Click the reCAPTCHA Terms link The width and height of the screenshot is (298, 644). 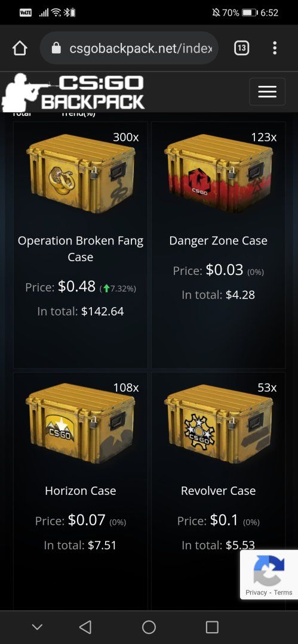pyautogui.click(x=283, y=592)
